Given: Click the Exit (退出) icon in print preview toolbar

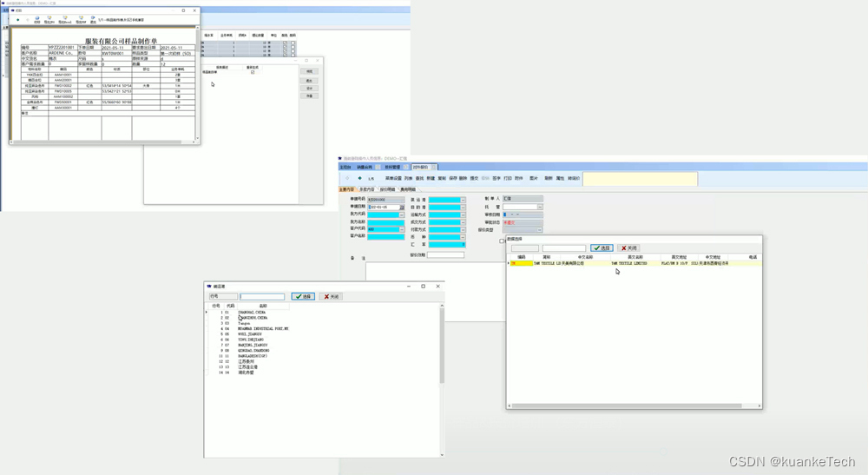Looking at the screenshot, I should (93, 19).
